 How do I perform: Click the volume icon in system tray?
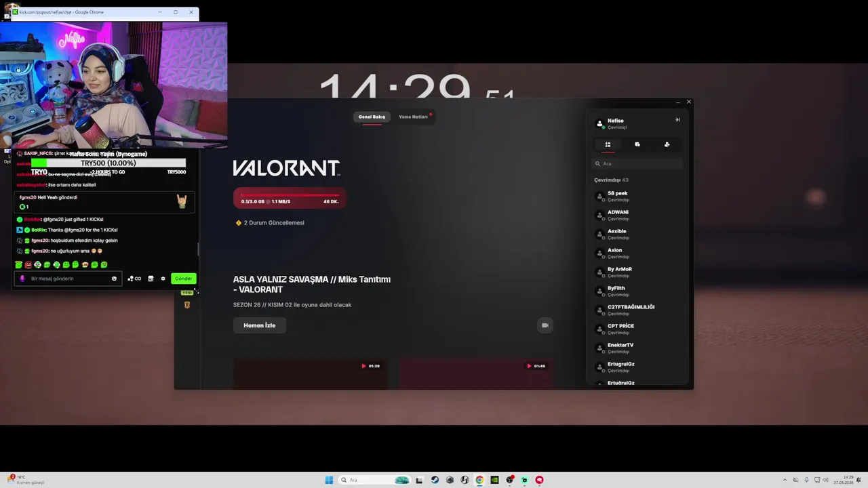point(825,480)
